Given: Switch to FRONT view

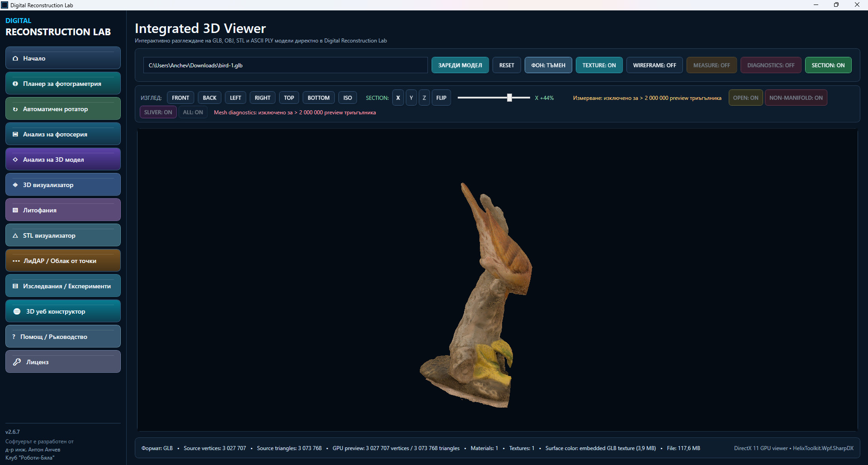Looking at the screenshot, I should point(180,98).
